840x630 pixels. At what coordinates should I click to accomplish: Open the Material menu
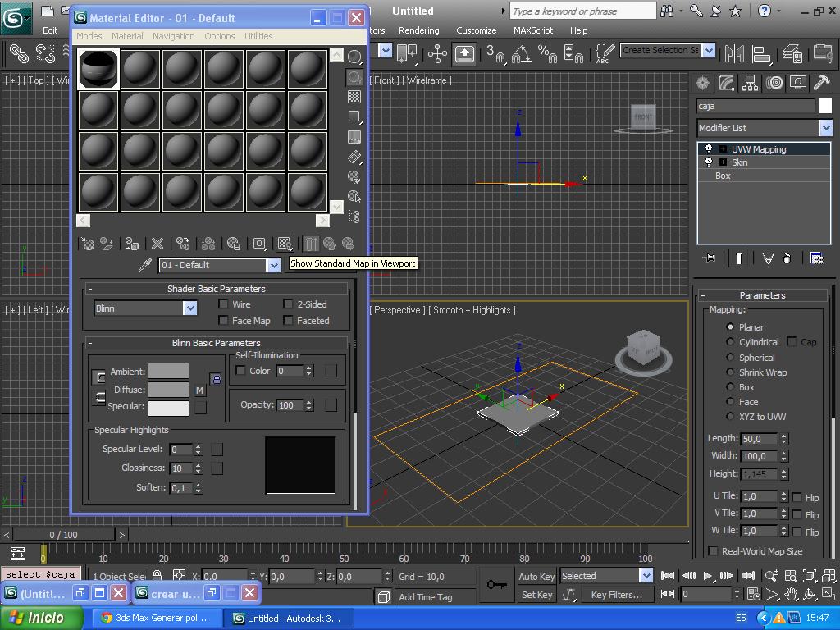click(x=127, y=36)
